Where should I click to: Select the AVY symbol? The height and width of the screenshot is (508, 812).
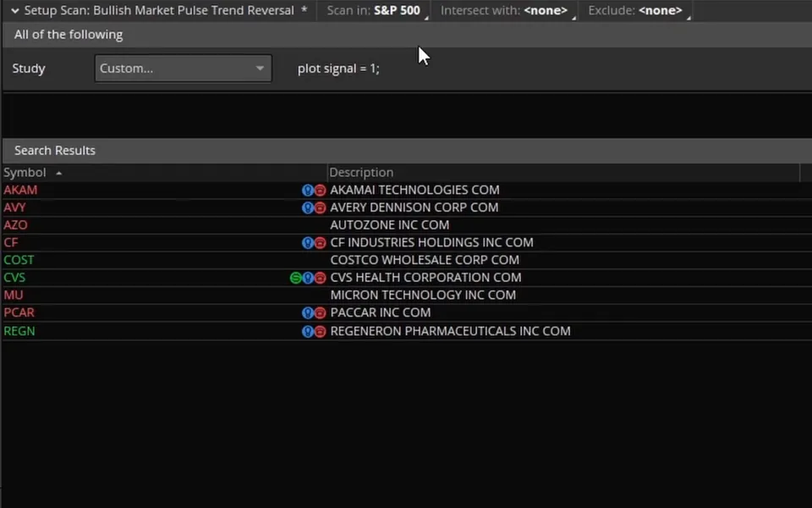tap(14, 208)
